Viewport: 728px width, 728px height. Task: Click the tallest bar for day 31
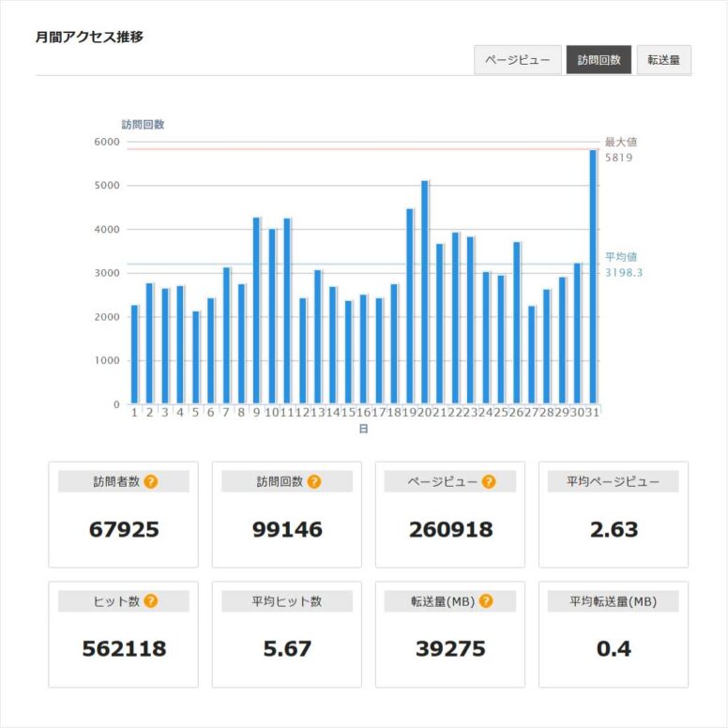[x=593, y=277]
